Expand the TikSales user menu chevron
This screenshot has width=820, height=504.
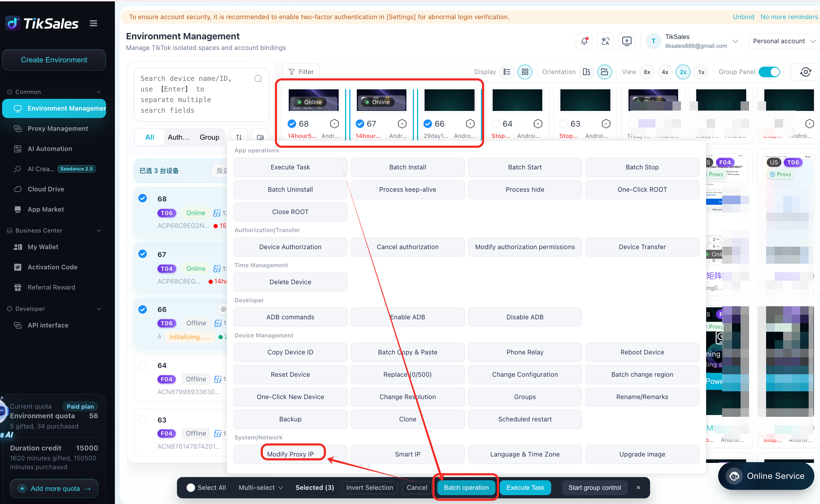point(736,41)
